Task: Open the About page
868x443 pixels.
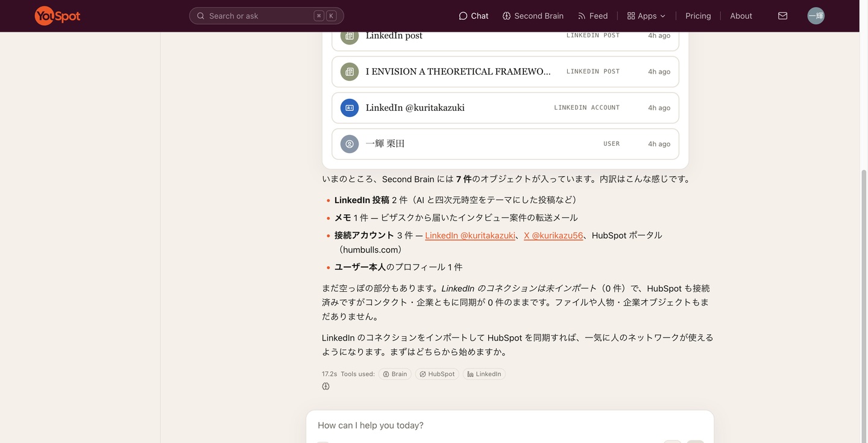Action: point(741,16)
